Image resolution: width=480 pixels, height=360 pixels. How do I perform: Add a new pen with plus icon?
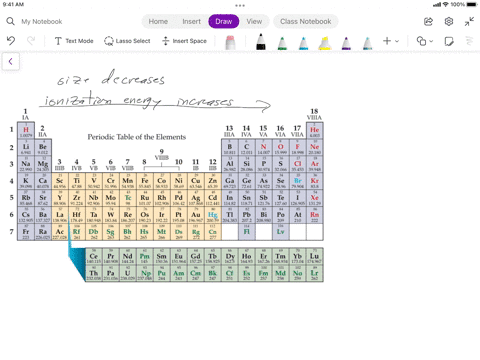pos(387,41)
